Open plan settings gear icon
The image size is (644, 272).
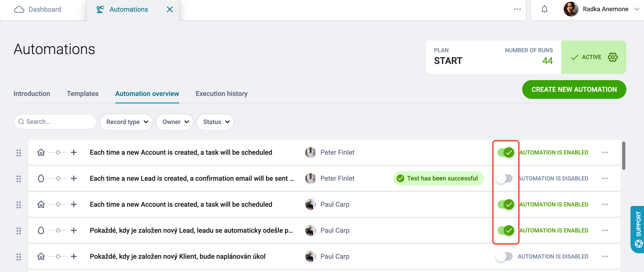pyautogui.click(x=613, y=57)
